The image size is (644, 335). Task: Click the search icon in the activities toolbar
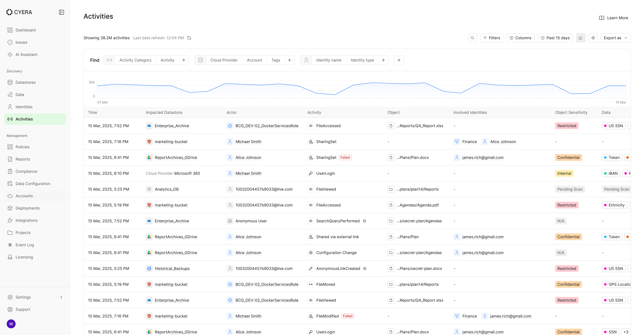(472, 38)
